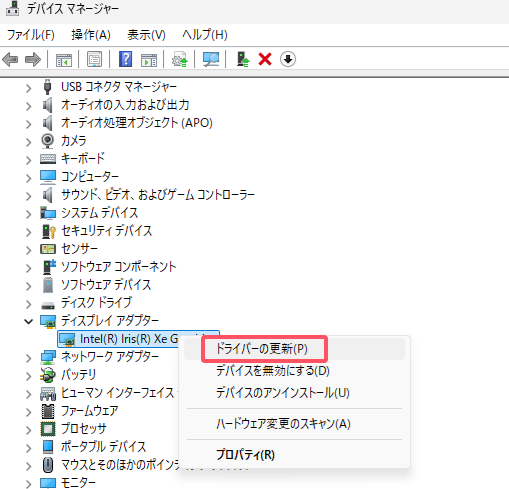Expand the ヒューマン インターフェイス node

point(29,394)
